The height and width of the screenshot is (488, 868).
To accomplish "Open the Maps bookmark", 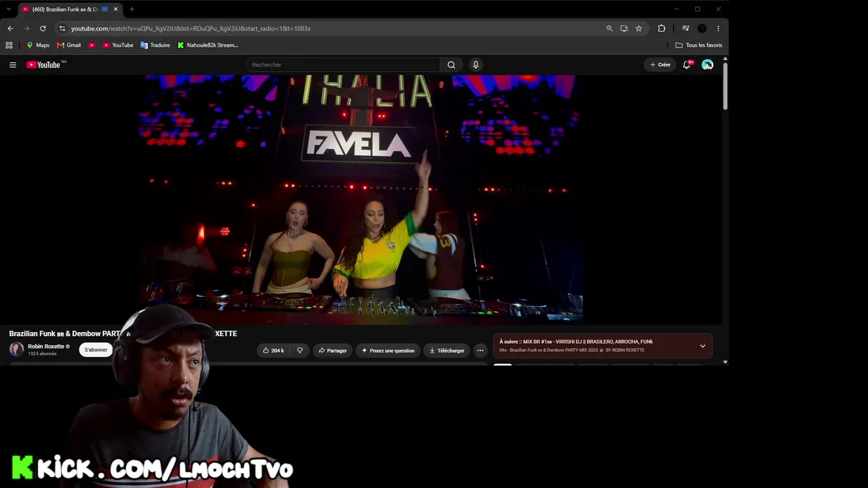I will (x=38, y=45).
